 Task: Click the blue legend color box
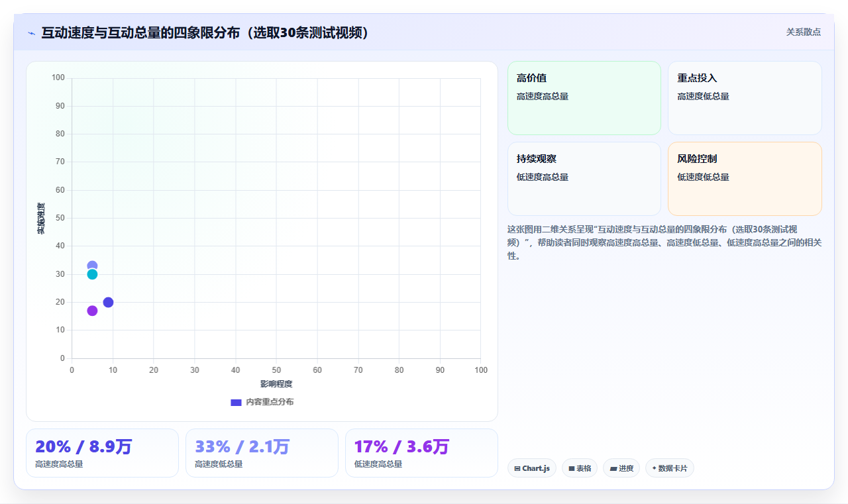coord(236,402)
